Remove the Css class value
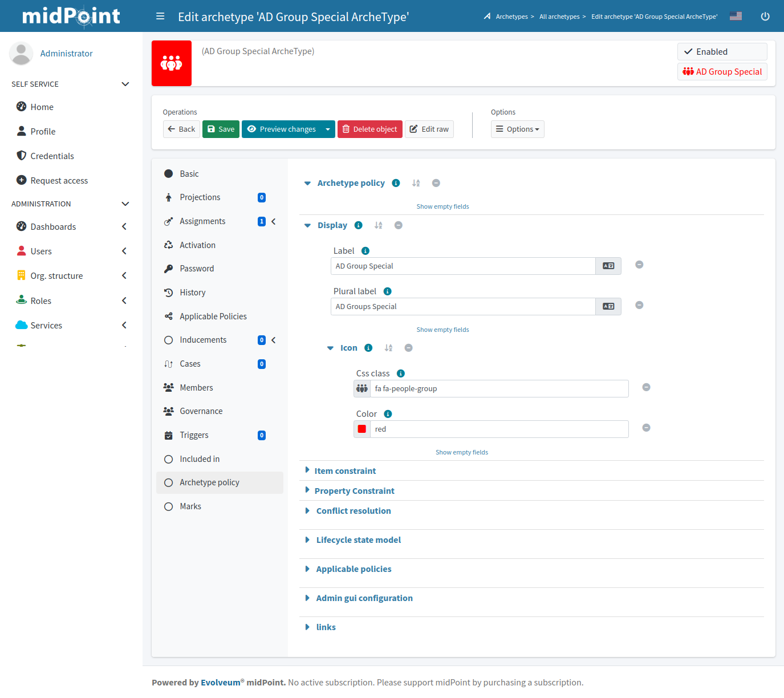This screenshot has width=784, height=698. tap(647, 387)
